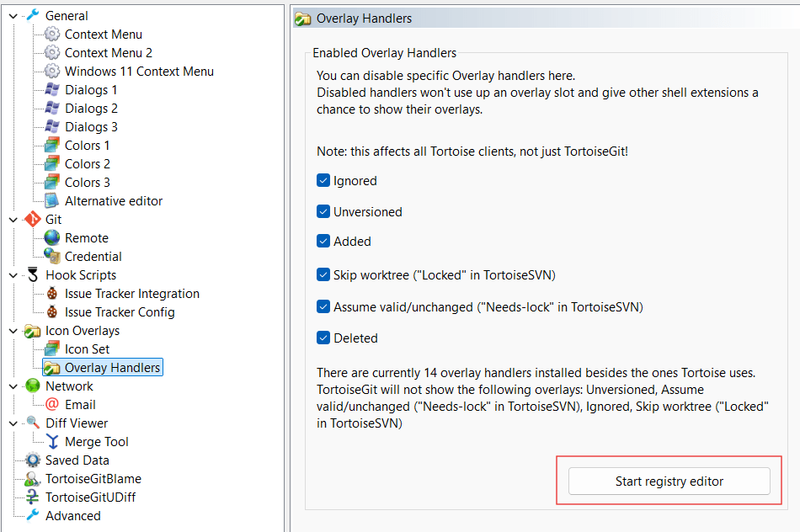
Task: Uncheck the Added overlay checkbox
Action: pyautogui.click(x=323, y=241)
